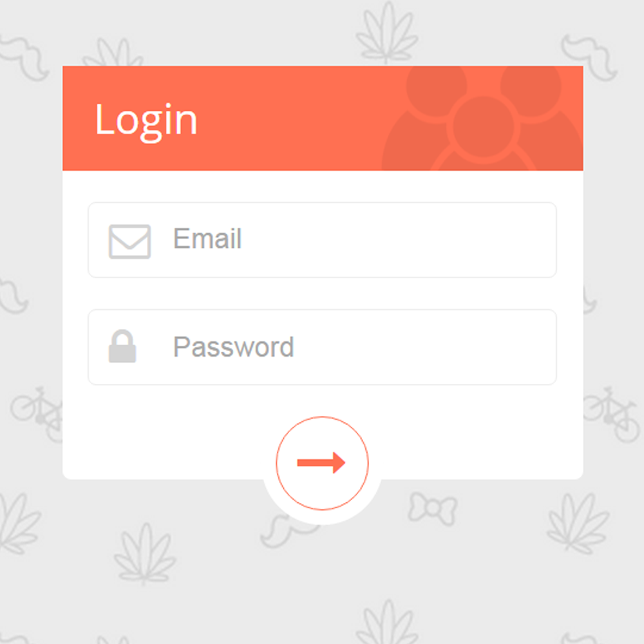Focus the Email input field
This screenshot has width=644, height=644.
coord(322,240)
